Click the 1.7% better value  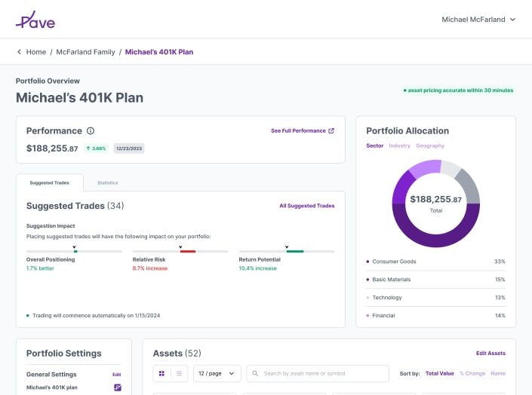40,268
